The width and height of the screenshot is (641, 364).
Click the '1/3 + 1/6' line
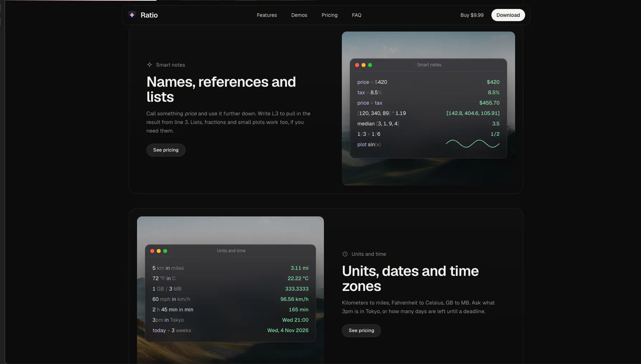point(369,134)
